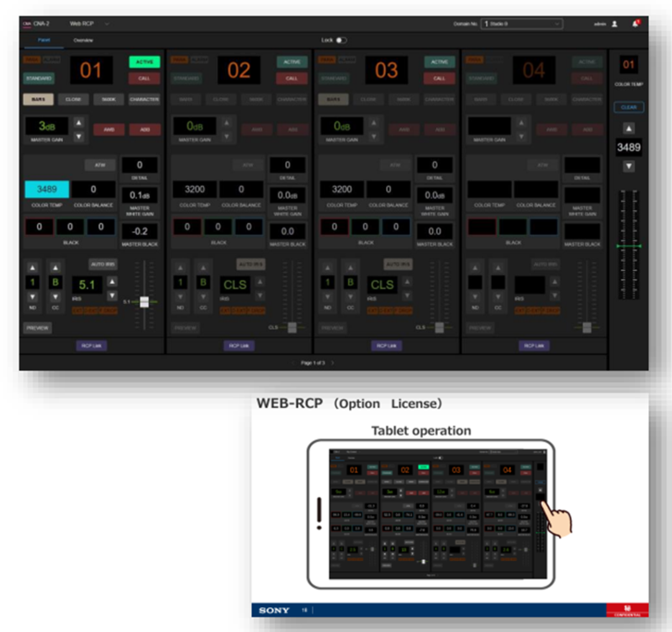Increase the side panel color temp value
672x632 pixels.
pyautogui.click(x=628, y=128)
